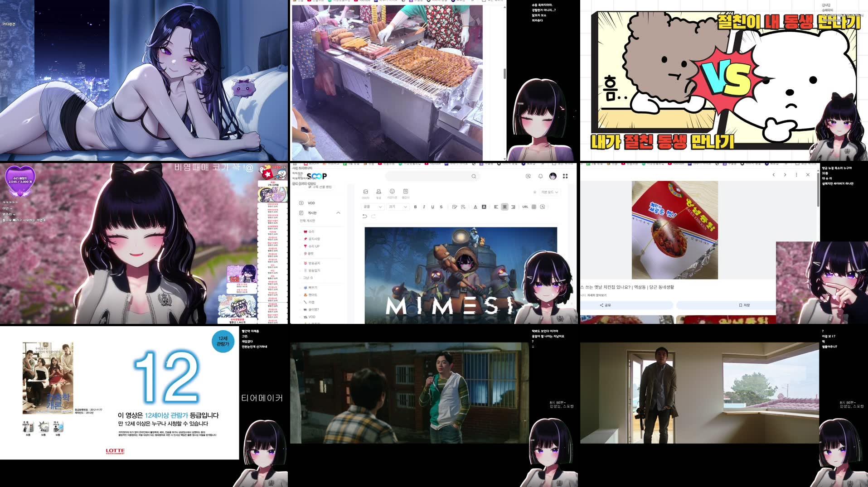
Task: Collapse the 게시판 sidebar section
Action: click(x=338, y=213)
